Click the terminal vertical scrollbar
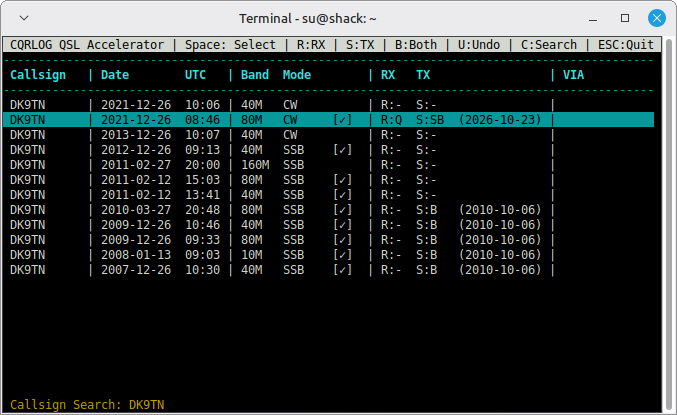Screen dimensions: 677x415 point(669,225)
